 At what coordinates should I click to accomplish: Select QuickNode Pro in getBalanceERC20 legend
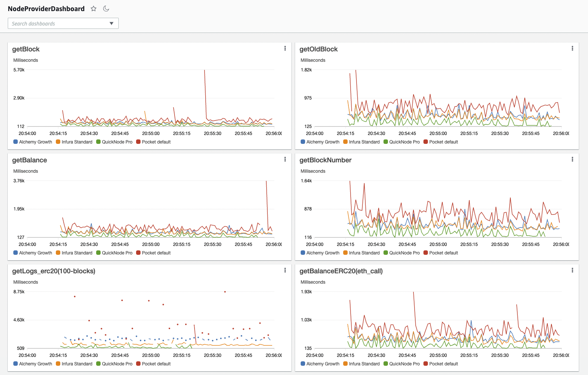[x=402, y=364]
